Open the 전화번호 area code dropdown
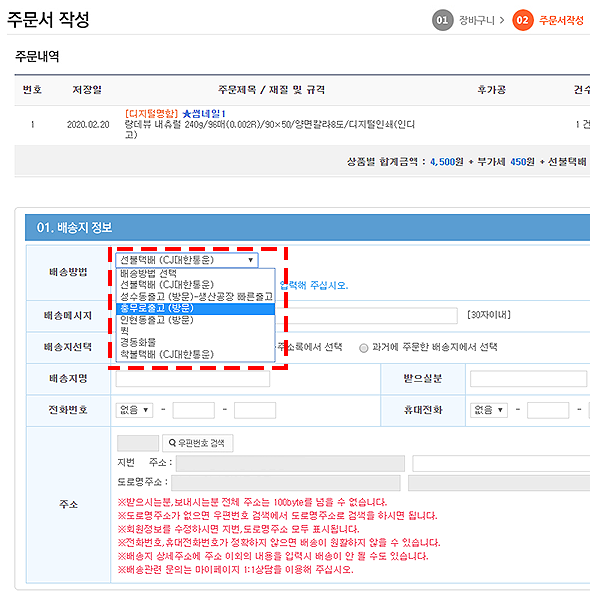 (134, 410)
